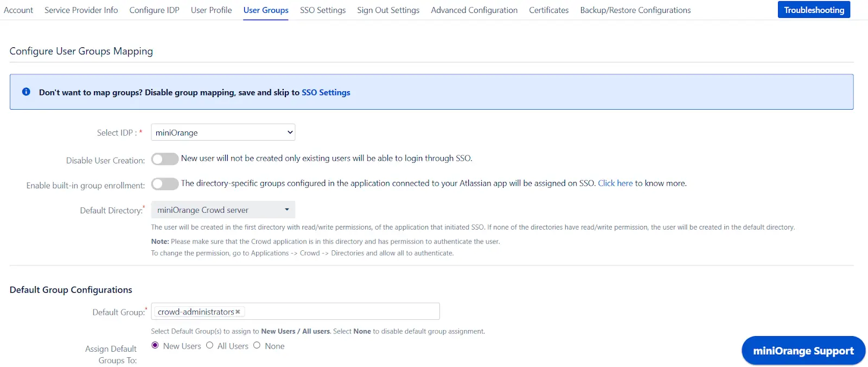Screen dimensions: 868x367
Task: Click the Default Group Configurations heading
Action: coord(71,290)
